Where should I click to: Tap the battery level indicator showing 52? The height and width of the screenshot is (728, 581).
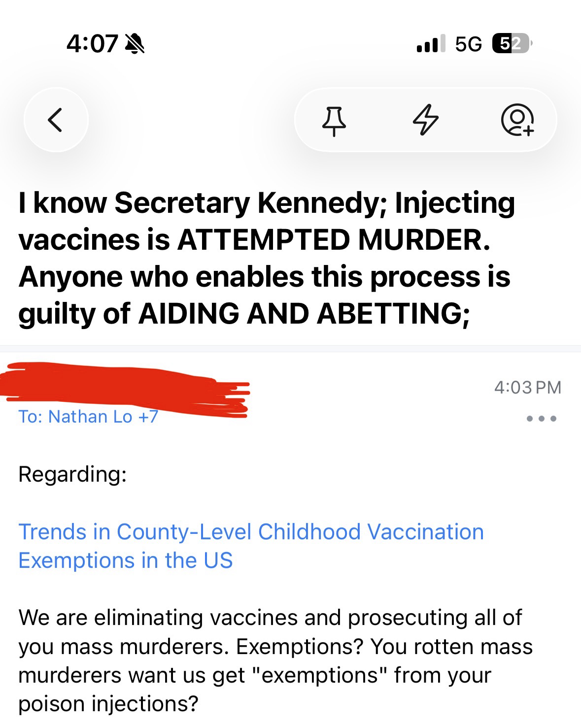coord(511,44)
